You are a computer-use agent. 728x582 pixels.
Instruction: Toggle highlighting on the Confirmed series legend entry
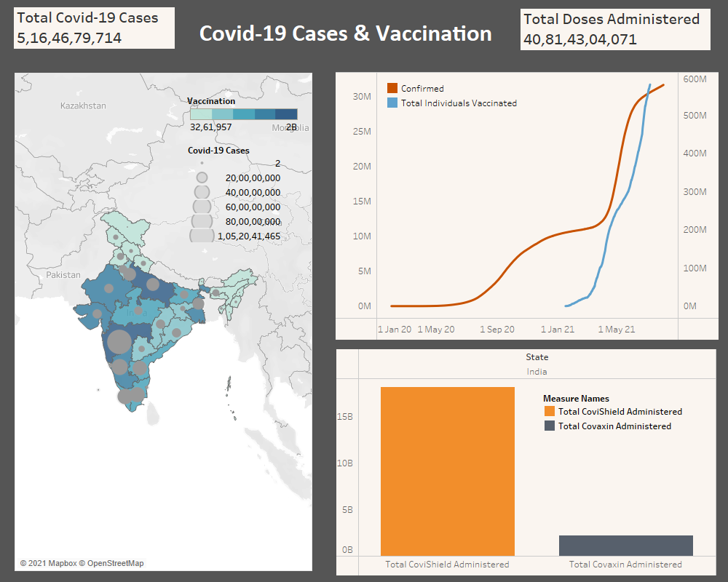[419, 88]
